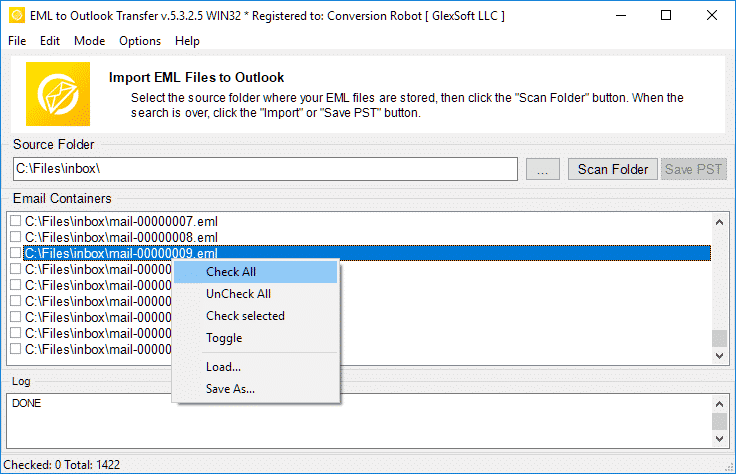Click the Log panel scrollbar thumb

click(x=719, y=421)
